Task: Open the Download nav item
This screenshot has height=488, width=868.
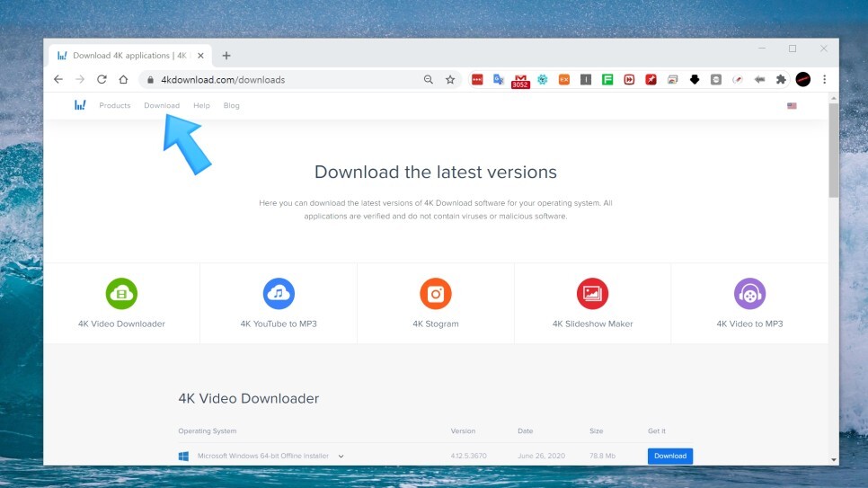Action: pos(162,105)
